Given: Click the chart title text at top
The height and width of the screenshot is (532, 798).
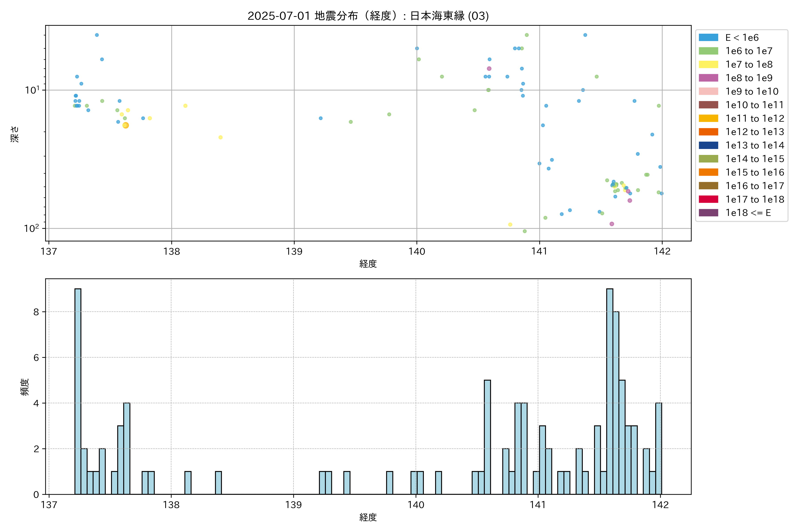Looking at the screenshot, I should tap(368, 16).
